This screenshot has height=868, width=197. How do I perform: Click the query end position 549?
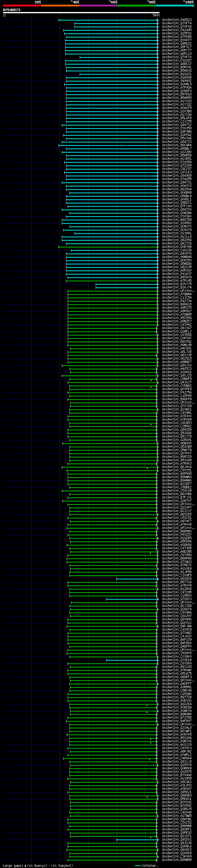pos(155,15)
